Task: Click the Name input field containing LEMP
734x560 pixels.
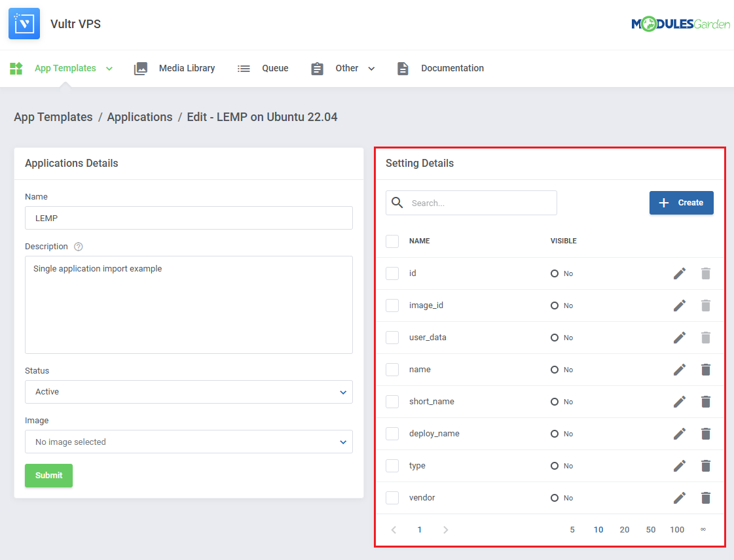Action: click(189, 218)
